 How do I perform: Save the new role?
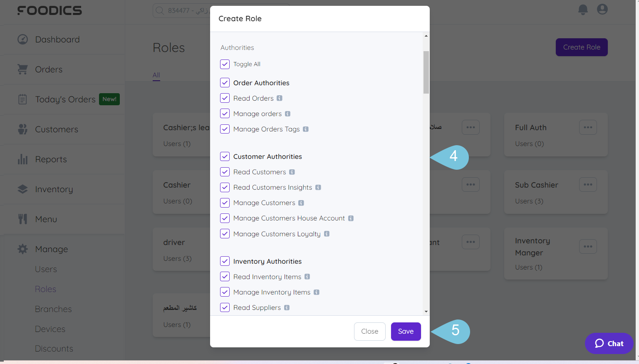coord(406,331)
